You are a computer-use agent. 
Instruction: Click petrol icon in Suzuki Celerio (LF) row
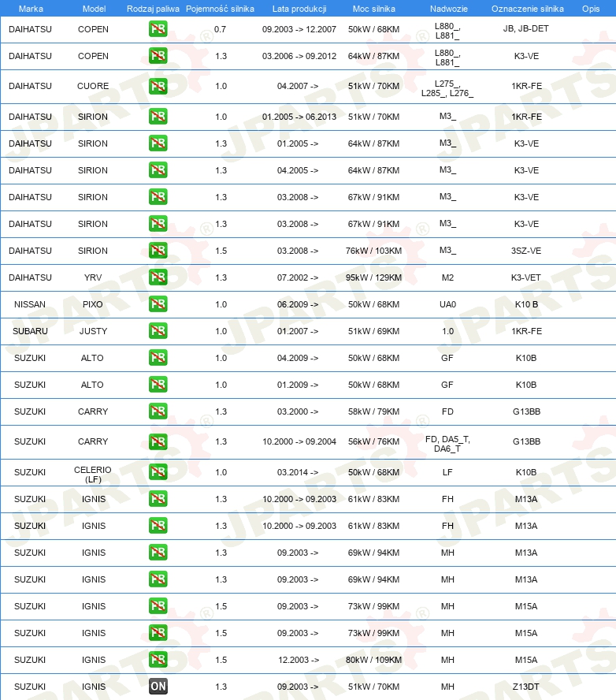point(158,472)
